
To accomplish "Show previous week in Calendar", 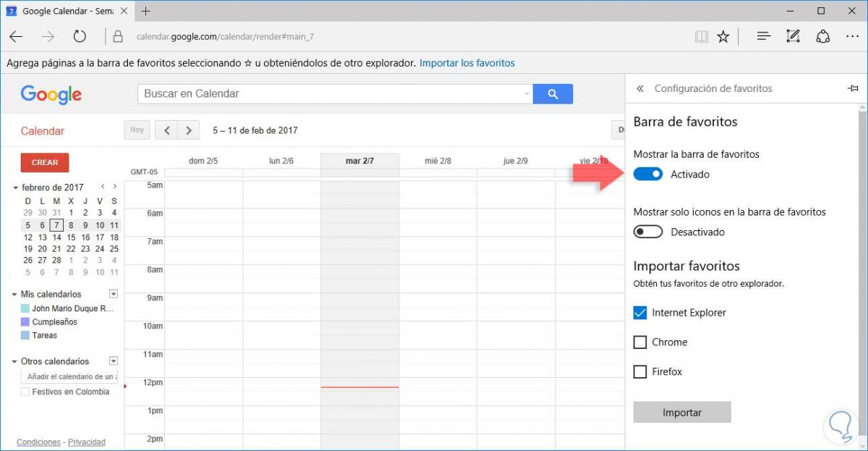I will coord(167,130).
